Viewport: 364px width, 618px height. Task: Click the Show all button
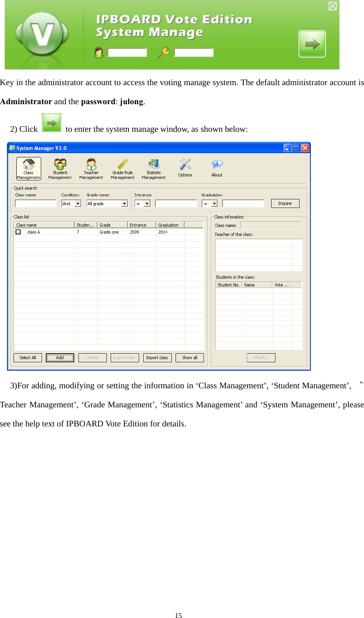point(190,358)
